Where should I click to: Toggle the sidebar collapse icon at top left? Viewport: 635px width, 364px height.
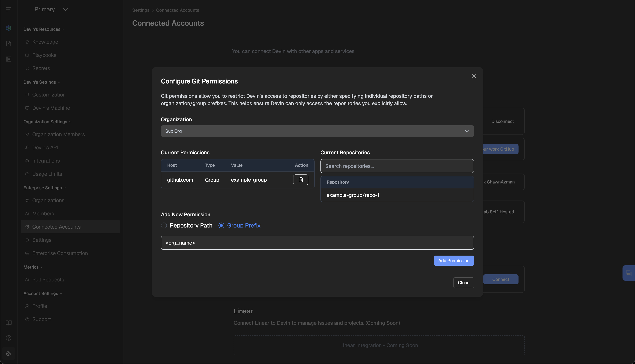pos(8,10)
